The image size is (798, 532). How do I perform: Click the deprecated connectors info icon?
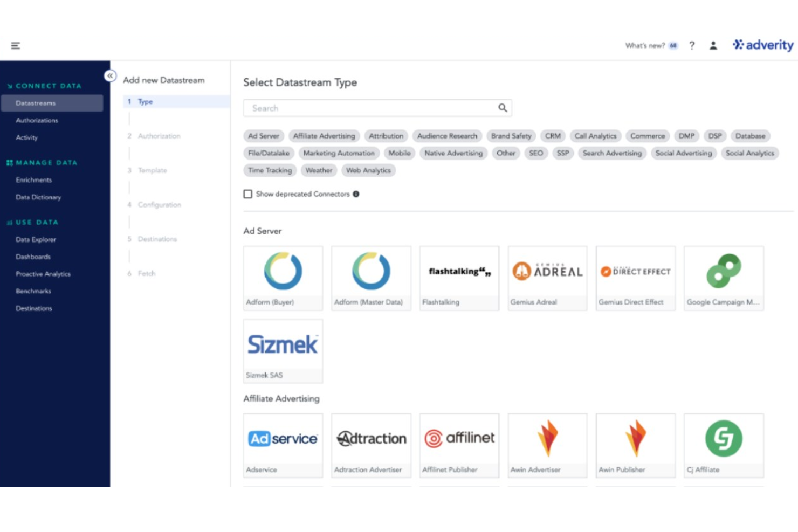(x=356, y=194)
